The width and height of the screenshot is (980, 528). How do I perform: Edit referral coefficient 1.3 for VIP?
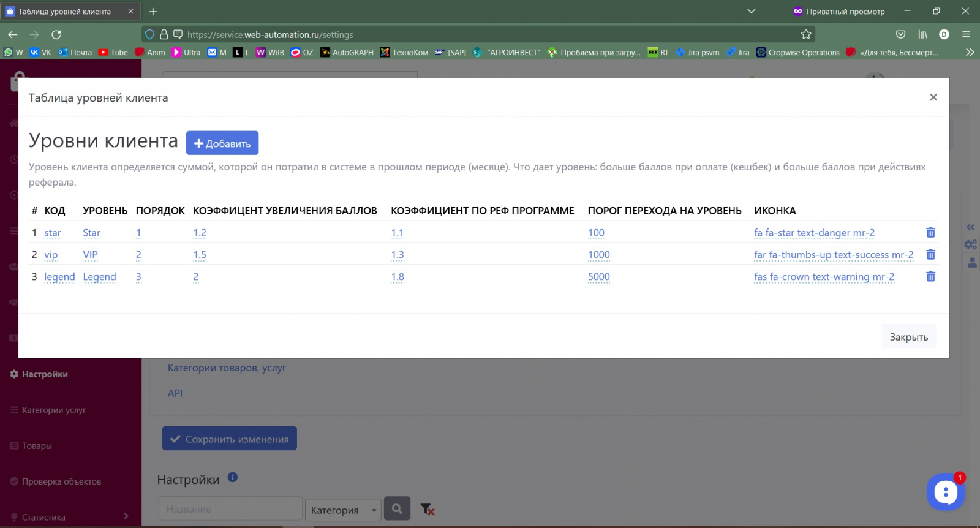click(398, 255)
